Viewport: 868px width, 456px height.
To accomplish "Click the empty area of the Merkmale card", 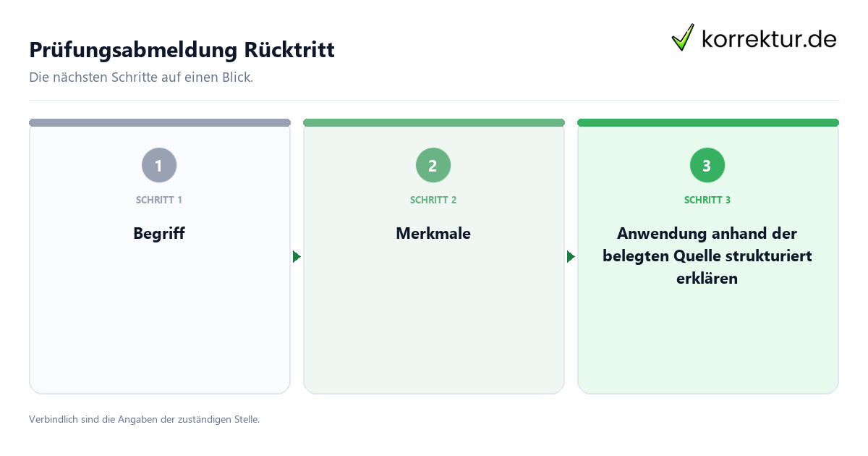I will click(434, 326).
